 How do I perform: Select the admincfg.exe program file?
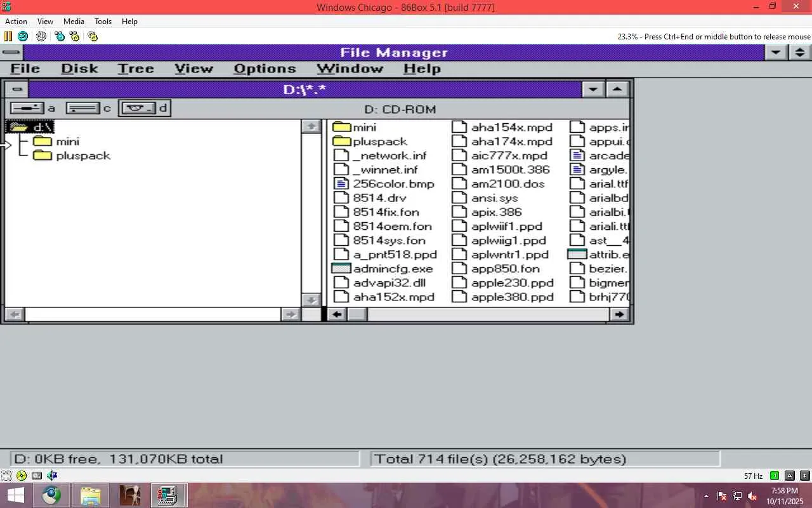coord(383,269)
